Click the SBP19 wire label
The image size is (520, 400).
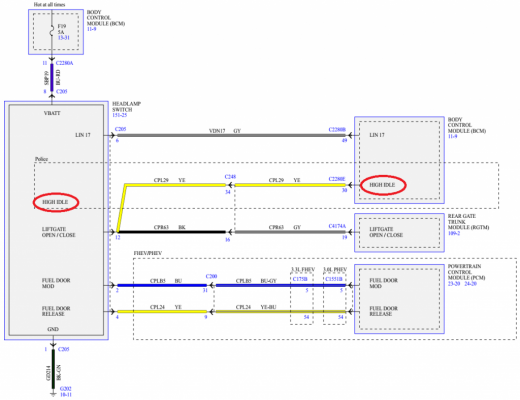[47, 77]
